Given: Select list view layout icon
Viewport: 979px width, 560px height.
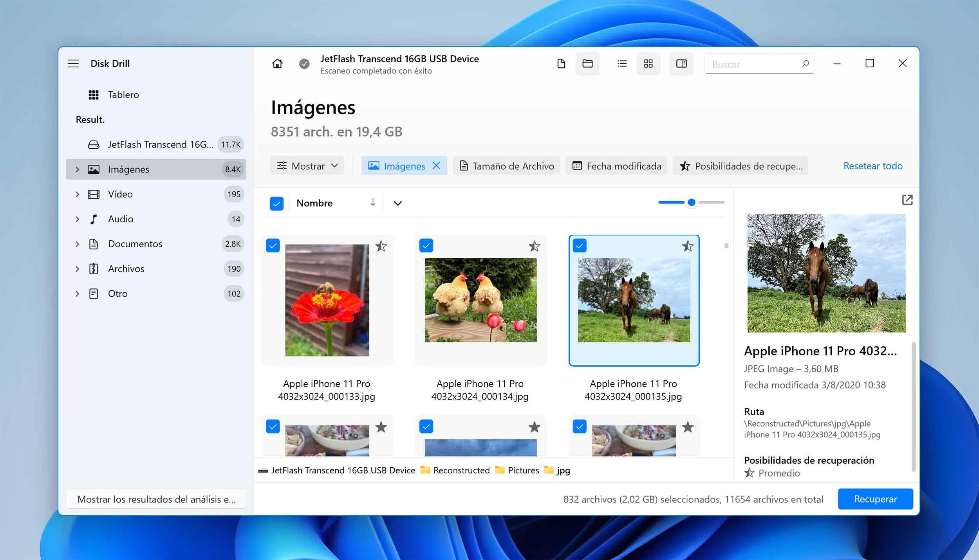Looking at the screenshot, I should click(622, 63).
